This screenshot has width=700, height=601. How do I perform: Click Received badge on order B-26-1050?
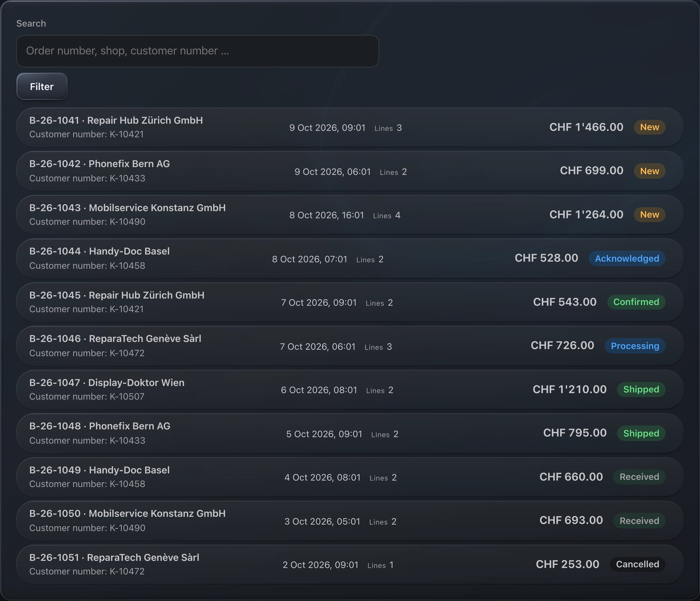coord(639,521)
